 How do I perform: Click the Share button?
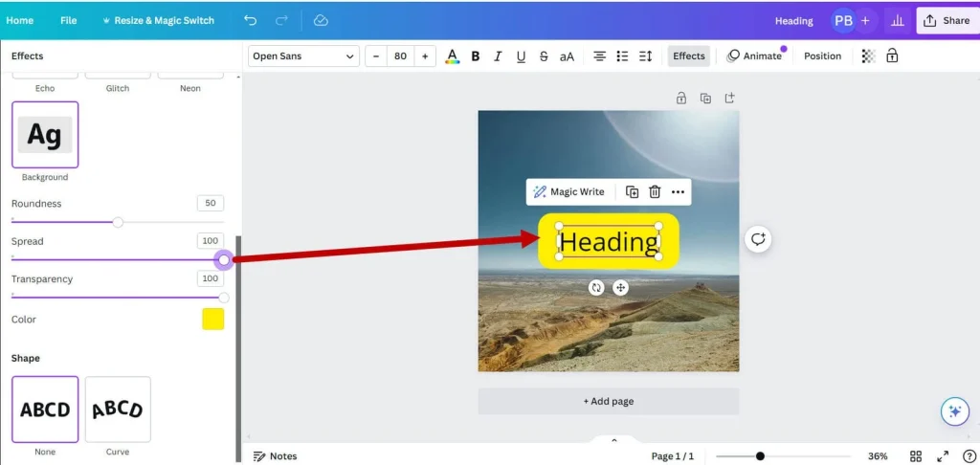coord(947,20)
